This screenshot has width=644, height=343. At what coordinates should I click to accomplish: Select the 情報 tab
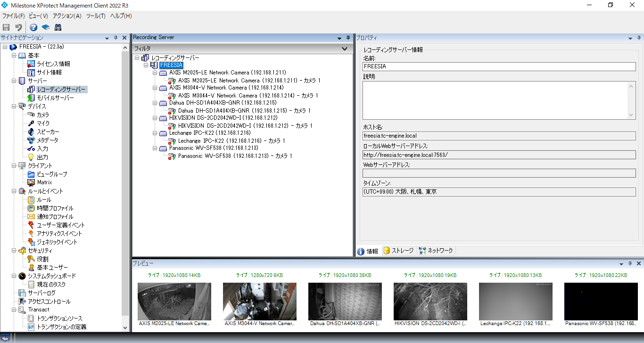tap(368, 251)
